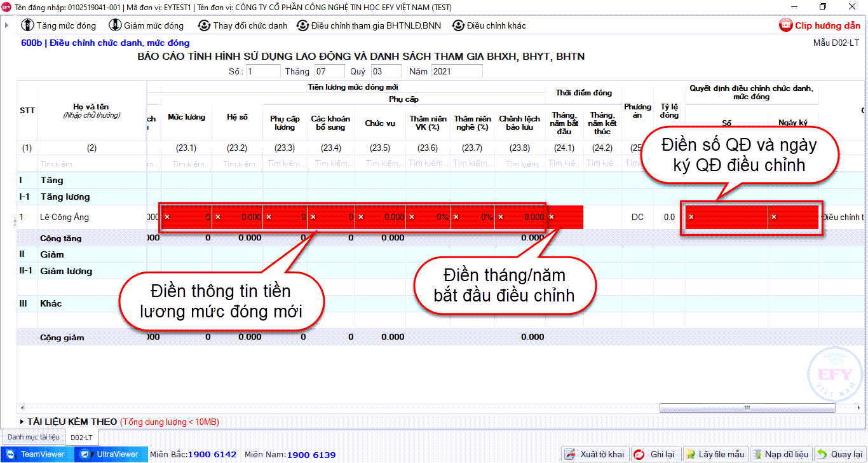The width and height of the screenshot is (868, 463).
Task: Click the Quý field showing 03
Action: [x=386, y=71]
